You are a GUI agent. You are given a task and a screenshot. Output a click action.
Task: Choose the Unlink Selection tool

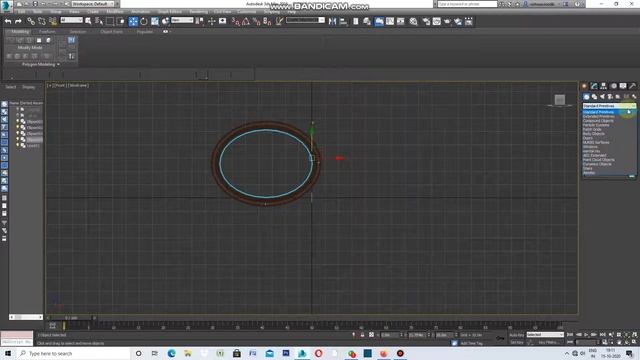(x=42, y=21)
